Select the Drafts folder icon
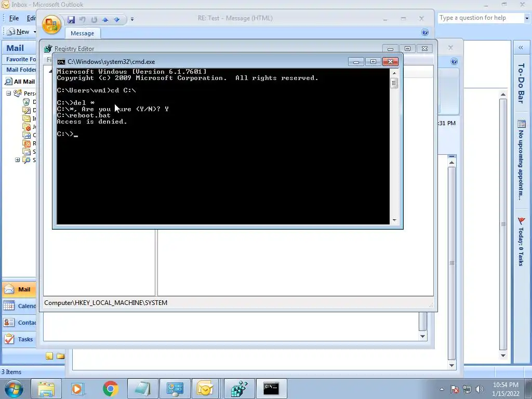 click(x=26, y=110)
